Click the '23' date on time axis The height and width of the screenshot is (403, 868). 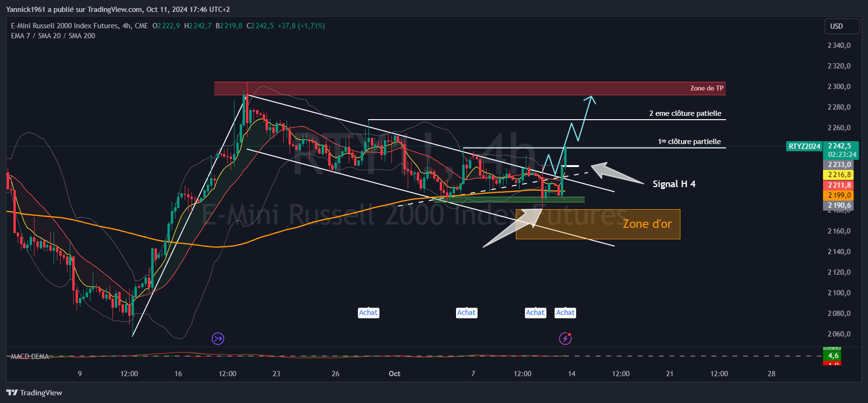(x=277, y=374)
